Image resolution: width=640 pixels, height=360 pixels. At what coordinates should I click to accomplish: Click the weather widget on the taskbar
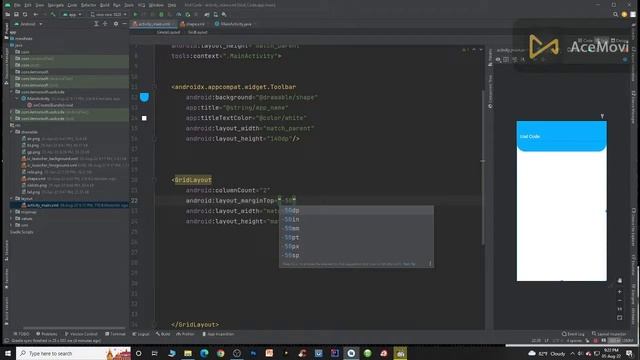pyautogui.click(x=547, y=353)
